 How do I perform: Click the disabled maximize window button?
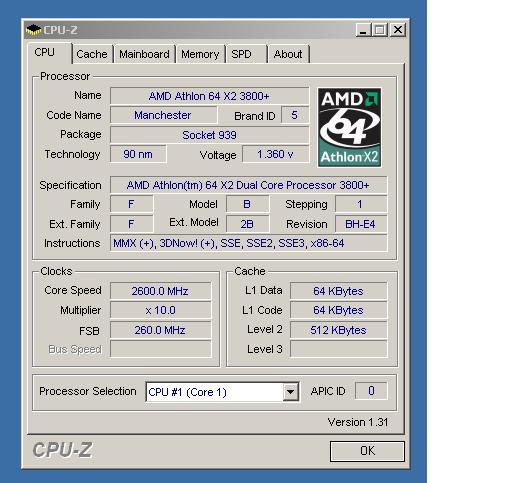[380, 30]
